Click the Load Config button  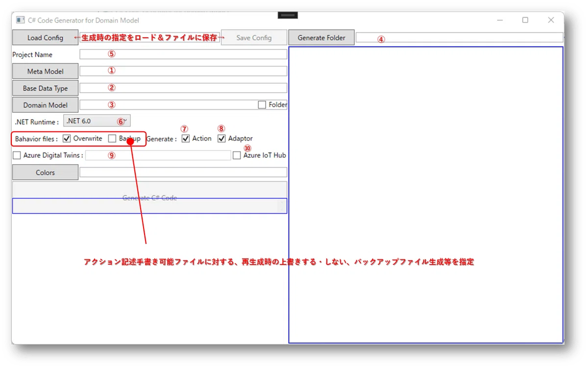[x=45, y=38]
